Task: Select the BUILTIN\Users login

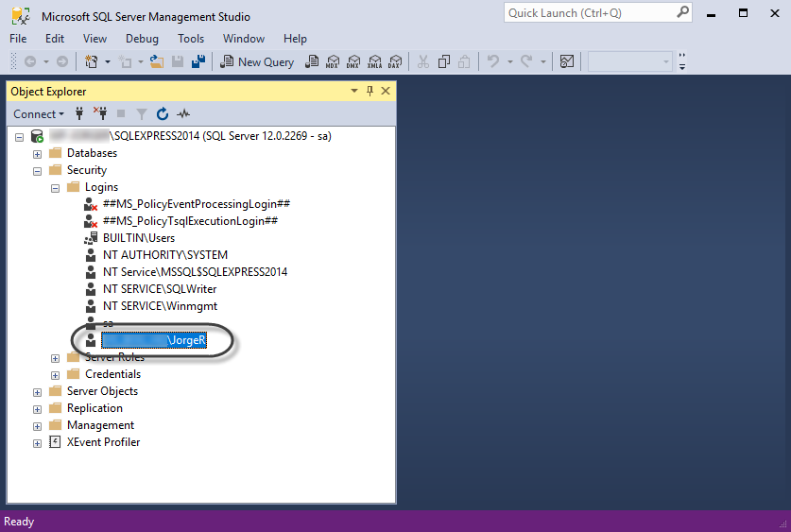Action: point(139,238)
